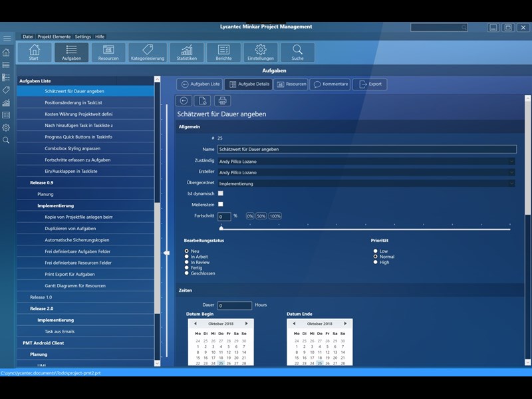
Task: Open the Ersteller dropdown
Action: [366, 172]
